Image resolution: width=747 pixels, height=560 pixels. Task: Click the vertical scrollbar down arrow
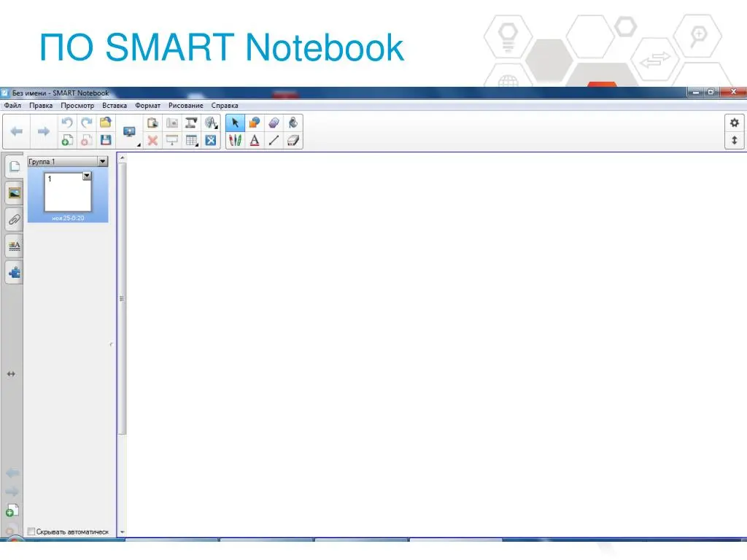pyautogui.click(x=122, y=532)
